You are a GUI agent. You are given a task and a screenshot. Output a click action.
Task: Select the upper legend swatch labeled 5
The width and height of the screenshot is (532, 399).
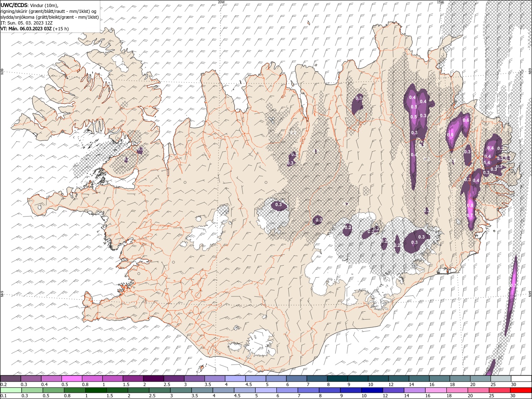click(276, 379)
